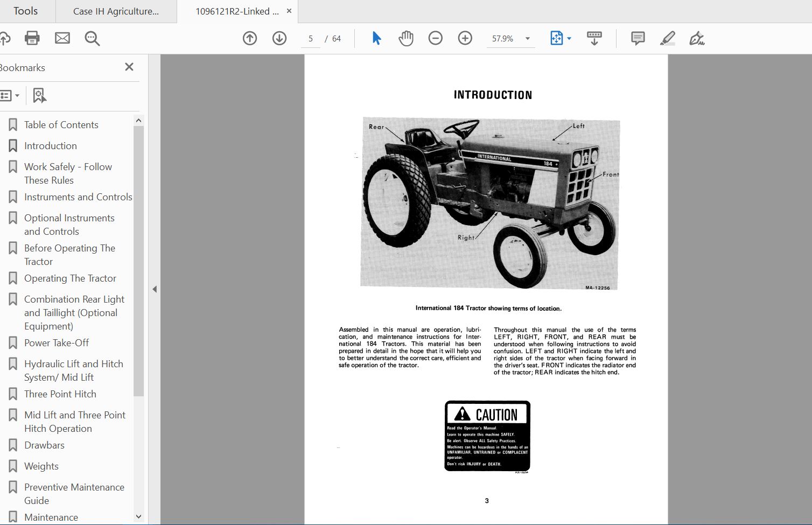Jump to the Three Point Hitch bookmark
Viewport: 812px width, 525px height.
(60, 394)
